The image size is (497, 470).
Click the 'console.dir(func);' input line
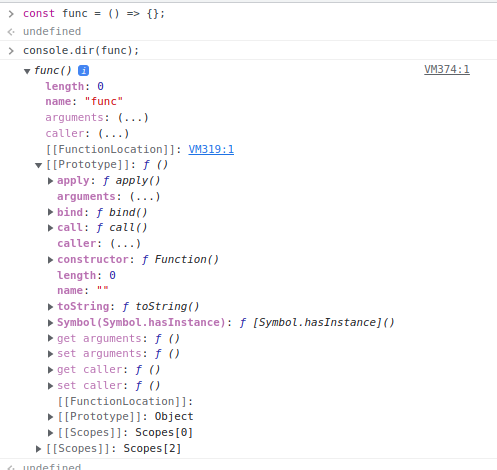click(81, 51)
